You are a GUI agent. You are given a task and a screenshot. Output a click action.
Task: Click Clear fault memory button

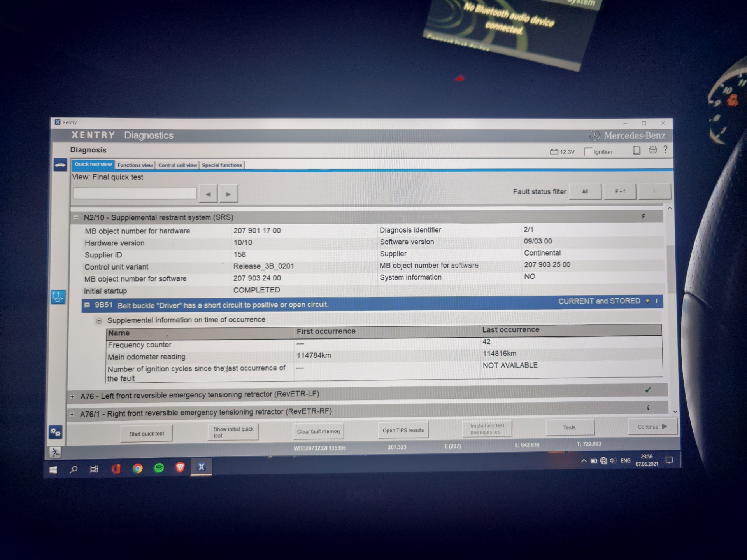pos(319,431)
